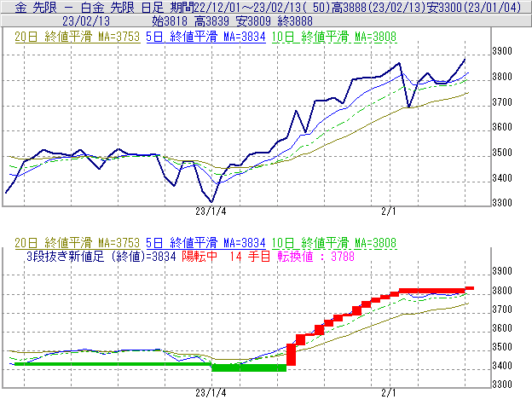This screenshot has width=532, height=405.
Task: Click the 3500 axis label on upper chart
Action: [x=502, y=153]
